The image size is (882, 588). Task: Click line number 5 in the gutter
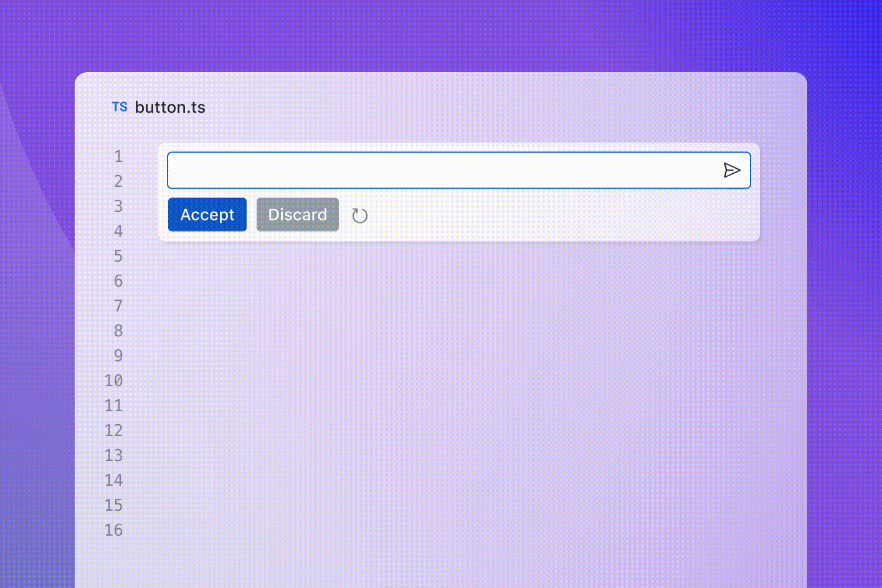[118, 256]
